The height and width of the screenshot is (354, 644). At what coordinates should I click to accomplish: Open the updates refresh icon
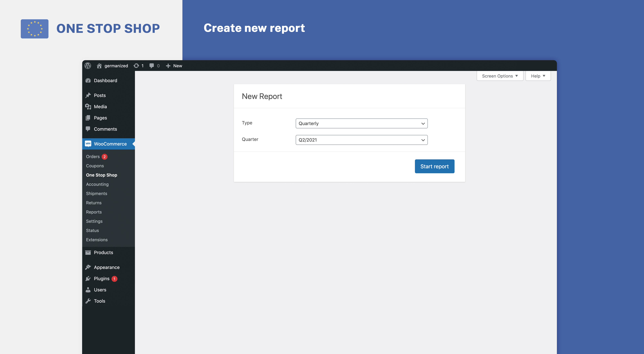[136, 66]
